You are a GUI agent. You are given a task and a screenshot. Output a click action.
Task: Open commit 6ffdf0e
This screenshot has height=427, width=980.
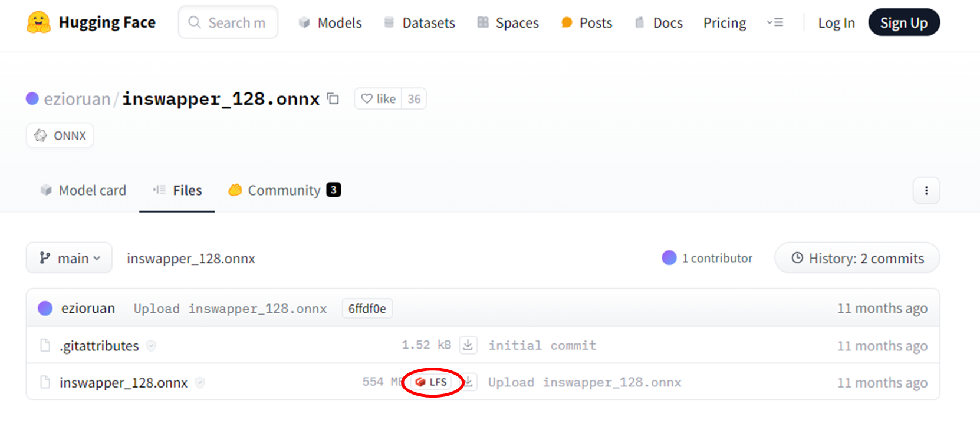click(x=367, y=308)
